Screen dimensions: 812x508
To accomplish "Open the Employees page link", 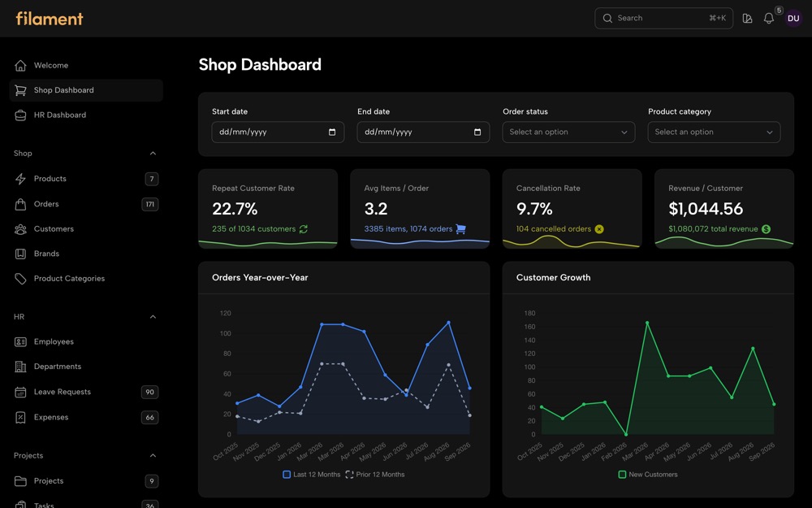I will 86,341.
